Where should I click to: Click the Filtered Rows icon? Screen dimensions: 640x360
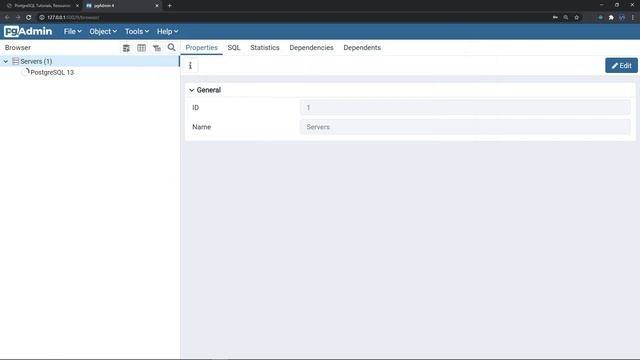coord(157,48)
